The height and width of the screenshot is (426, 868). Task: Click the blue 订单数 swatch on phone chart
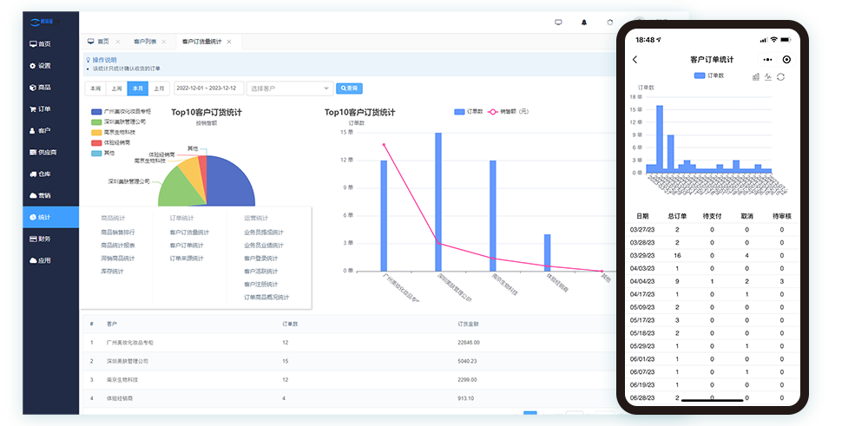[x=700, y=76]
